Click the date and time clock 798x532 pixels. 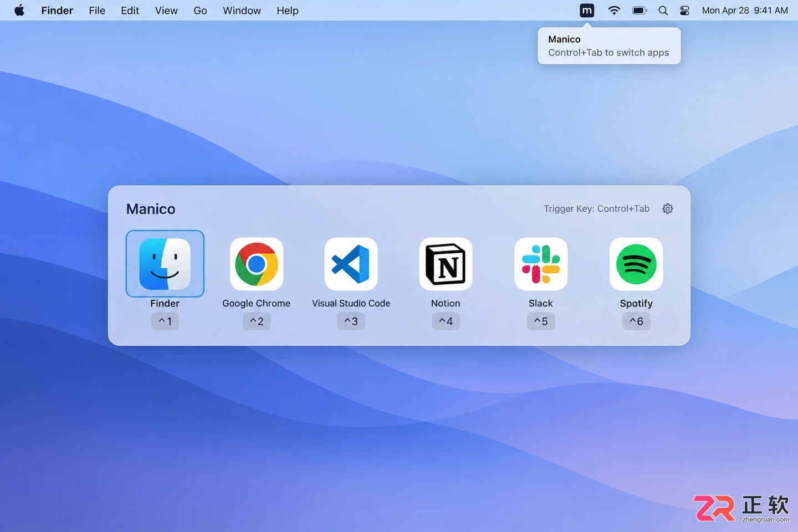[x=745, y=11]
